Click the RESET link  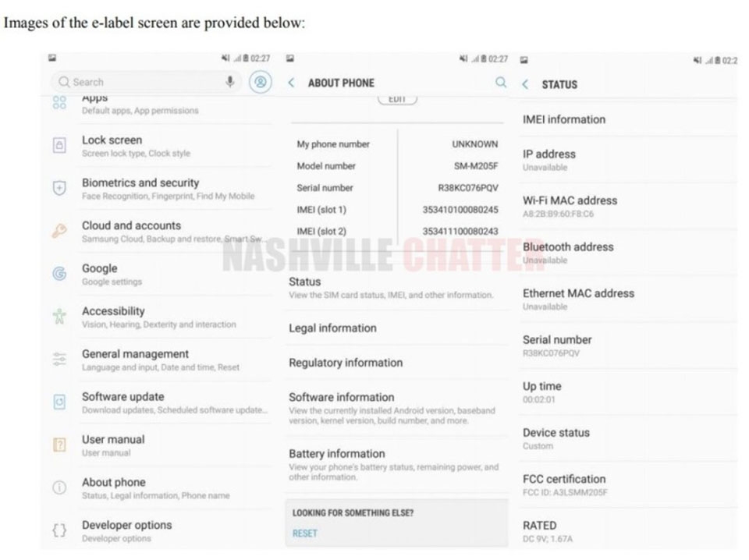[x=305, y=533]
